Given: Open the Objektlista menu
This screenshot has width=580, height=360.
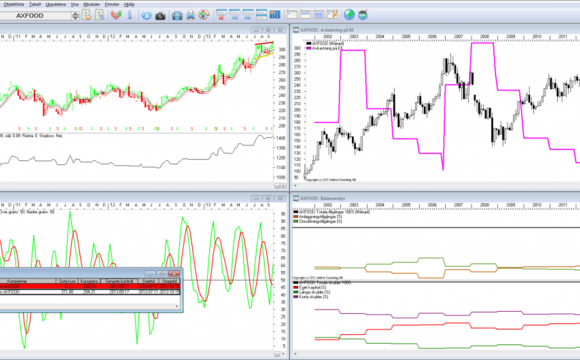Looking at the screenshot, I should point(14,4).
